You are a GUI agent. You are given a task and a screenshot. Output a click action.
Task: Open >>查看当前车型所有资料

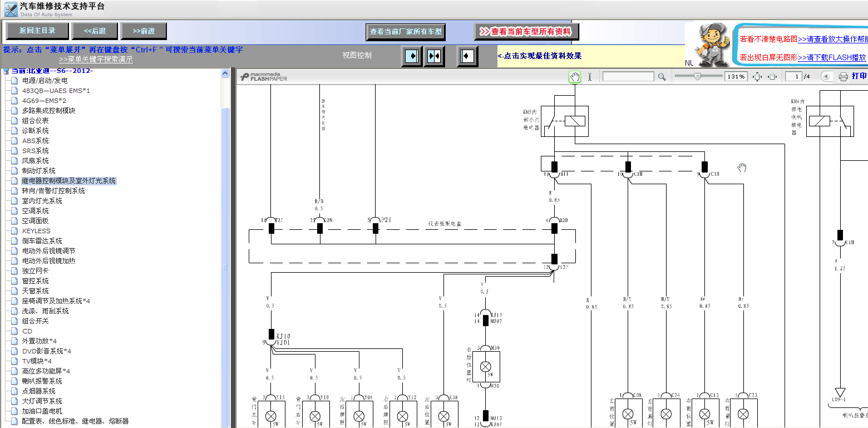point(526,32)
